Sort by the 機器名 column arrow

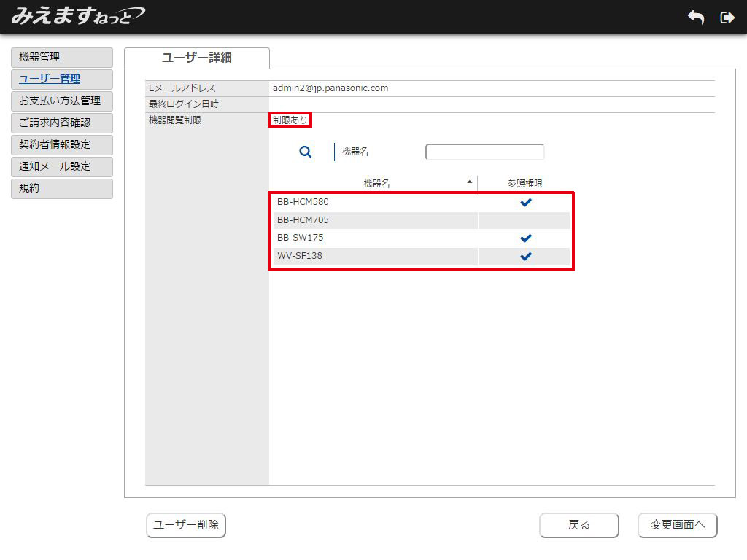tap(469, 181)
